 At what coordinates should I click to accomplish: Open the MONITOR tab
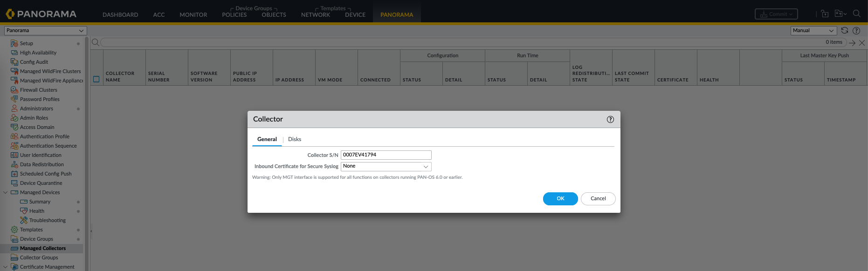(x=193, y=15)
